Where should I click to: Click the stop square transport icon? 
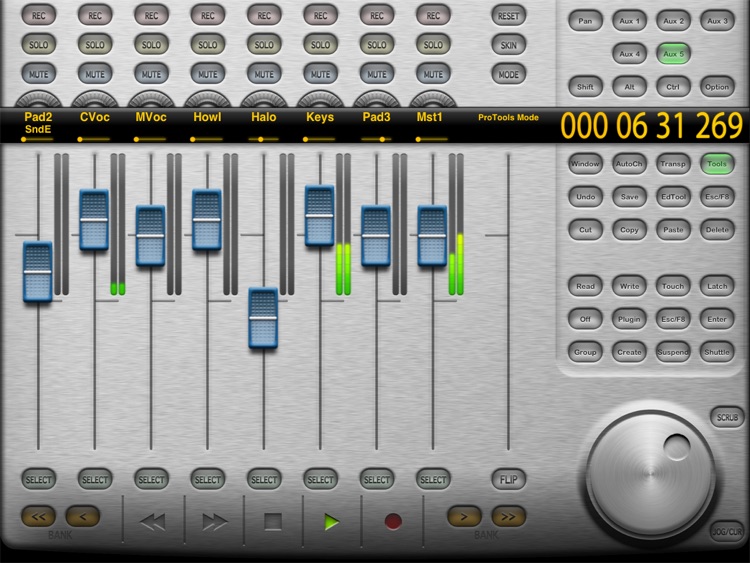click(273, 521)
